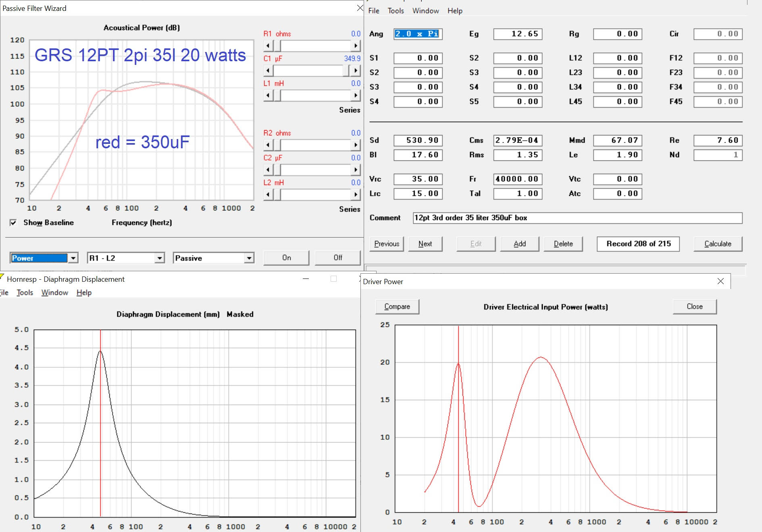Open the Tools menu in input window
This screenshot has height=532, width=762.
click(x=396, y=11)
